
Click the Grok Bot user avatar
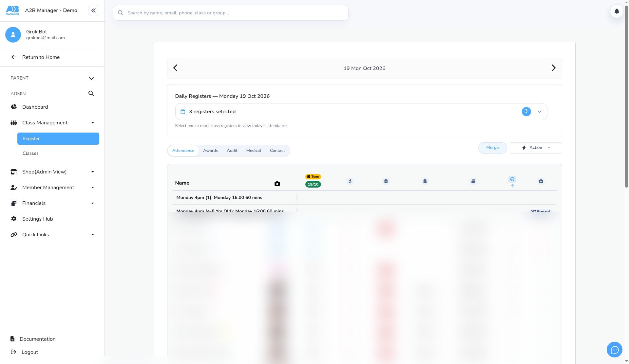pyautogui.click(x=13, y=35)
